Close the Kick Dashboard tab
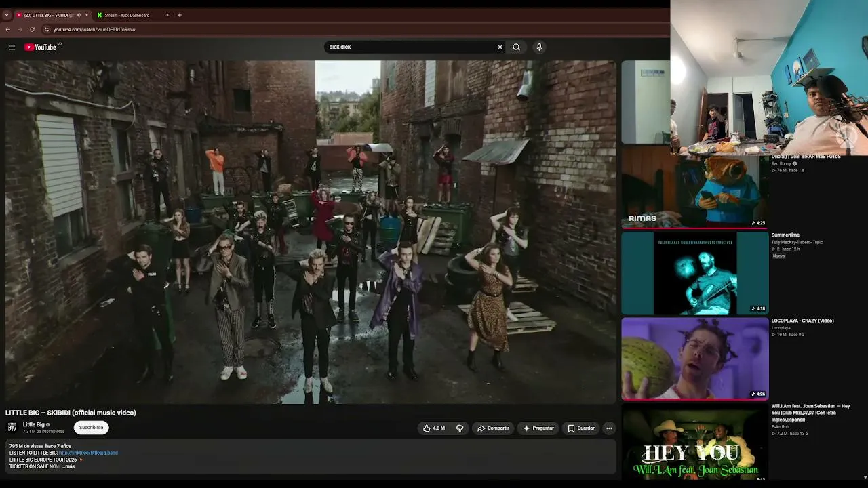868x488 pixels. tap(167, 15)
